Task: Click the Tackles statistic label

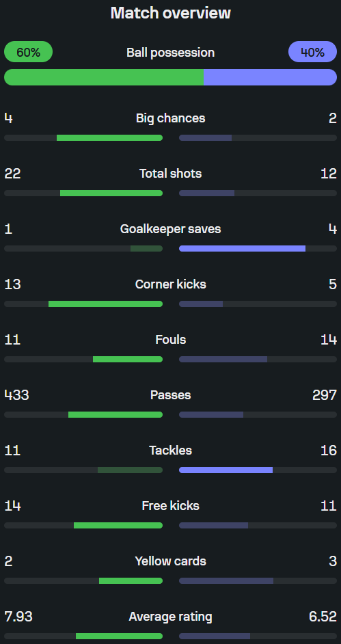Action: point(170,451)
